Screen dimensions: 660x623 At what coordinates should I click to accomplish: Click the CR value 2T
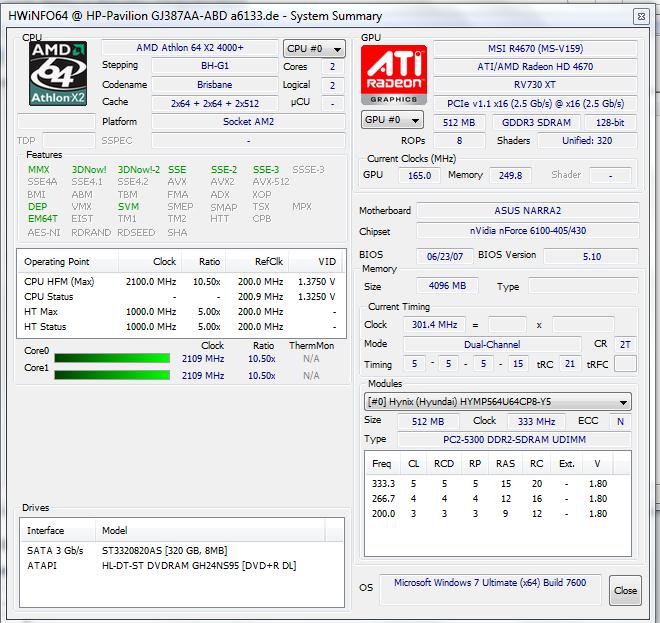coord(625,344)
